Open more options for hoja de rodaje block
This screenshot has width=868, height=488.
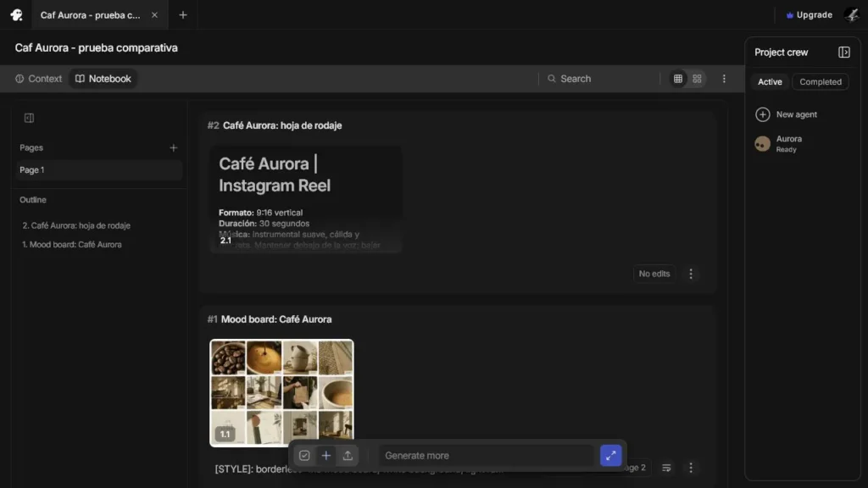(x=690, y=274)
